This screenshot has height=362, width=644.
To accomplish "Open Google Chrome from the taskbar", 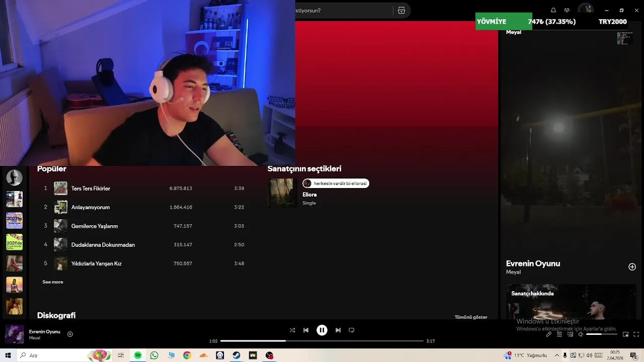I will 187,355.
